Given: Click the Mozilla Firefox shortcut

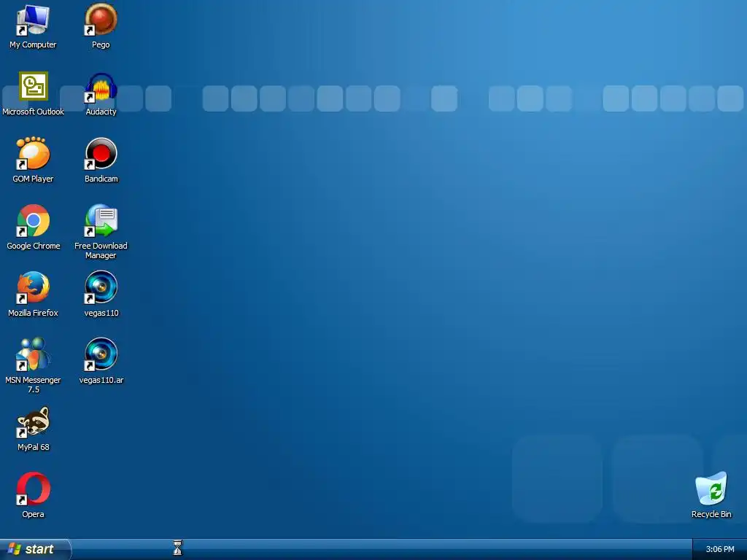Looking at the screenshot, I should (x=33, y=287).
